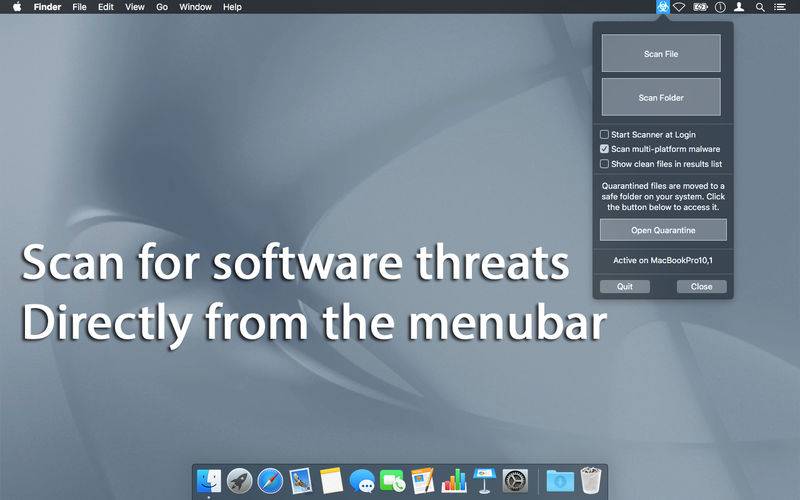Tick Show clean files in results list
The image size is (800, 500).
tap(604, 164)
